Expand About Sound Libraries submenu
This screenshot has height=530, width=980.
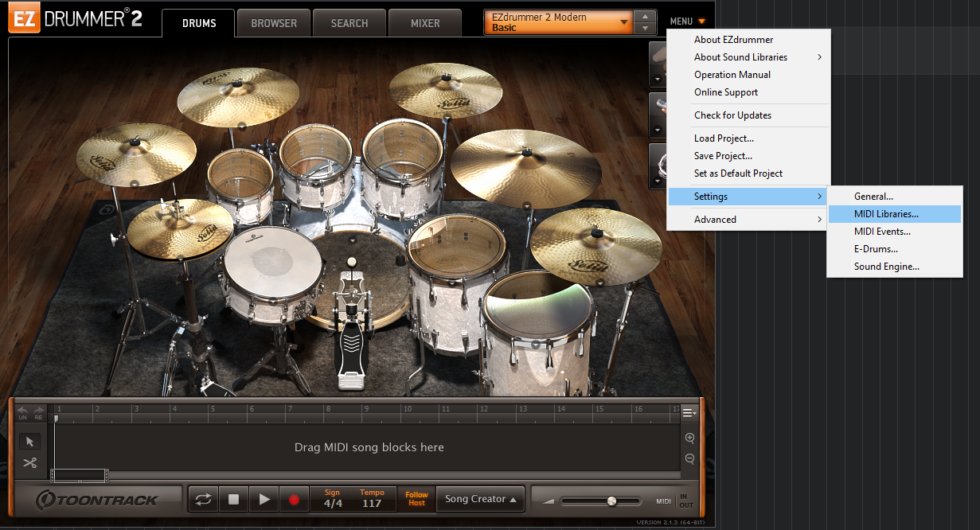748,57
